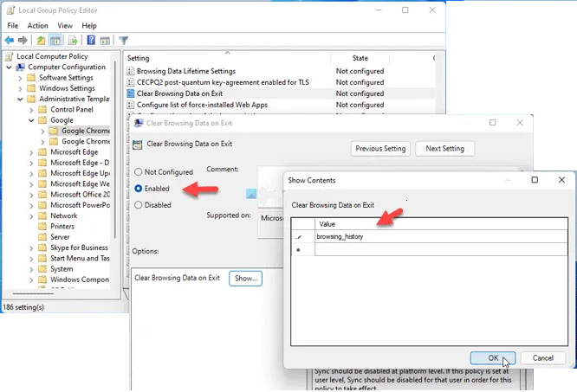Close the Clear Browsing Data on Exit window
Image resolution: width=577 pixels, height=392 pixels.
[520, 123]
